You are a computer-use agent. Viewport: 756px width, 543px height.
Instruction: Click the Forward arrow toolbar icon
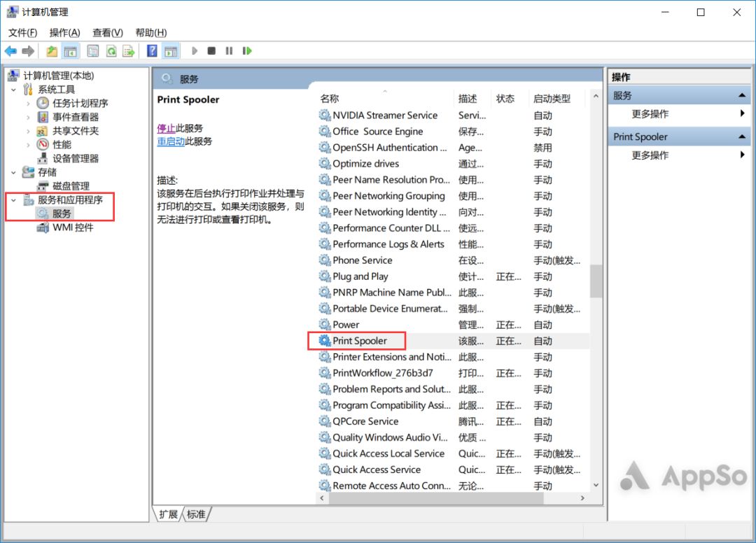tap(28, 51)
